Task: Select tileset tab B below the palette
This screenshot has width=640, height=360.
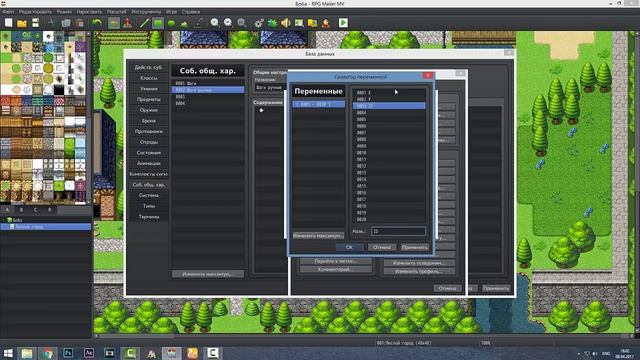Action: point(21,210)
